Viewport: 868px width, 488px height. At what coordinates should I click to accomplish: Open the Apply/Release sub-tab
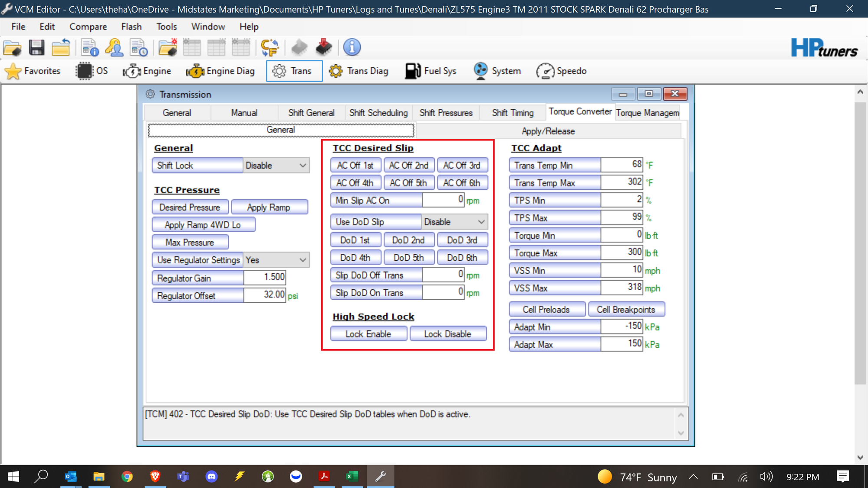548,131
